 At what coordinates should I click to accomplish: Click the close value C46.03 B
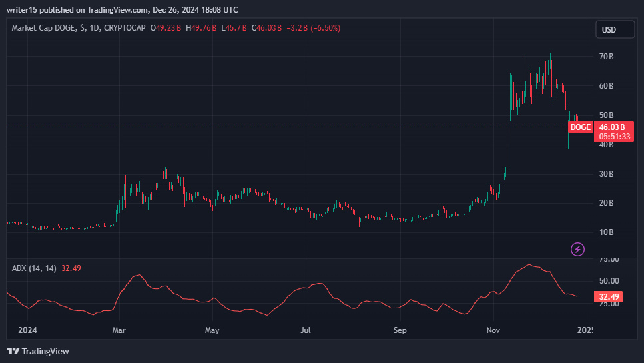266,28
